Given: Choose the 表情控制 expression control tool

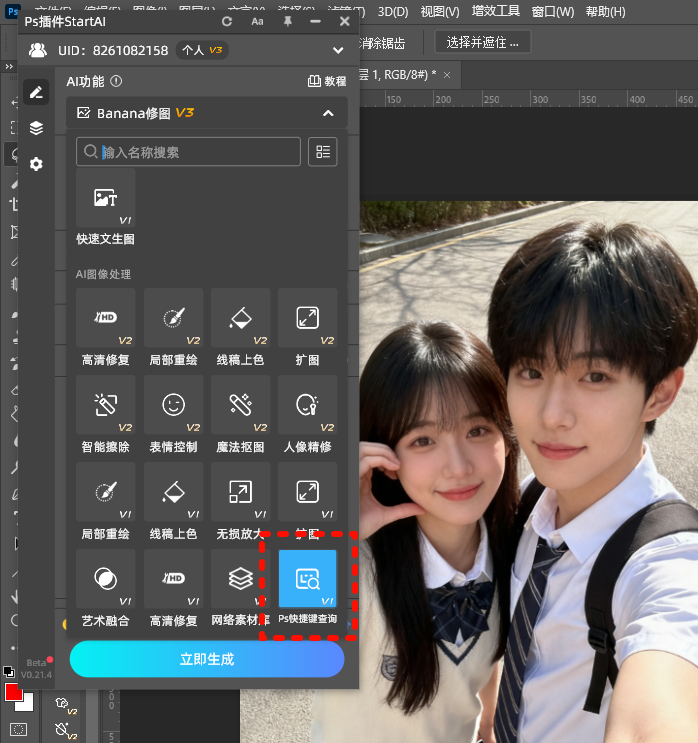Looking at the screenshot, I should coord(173,405).
